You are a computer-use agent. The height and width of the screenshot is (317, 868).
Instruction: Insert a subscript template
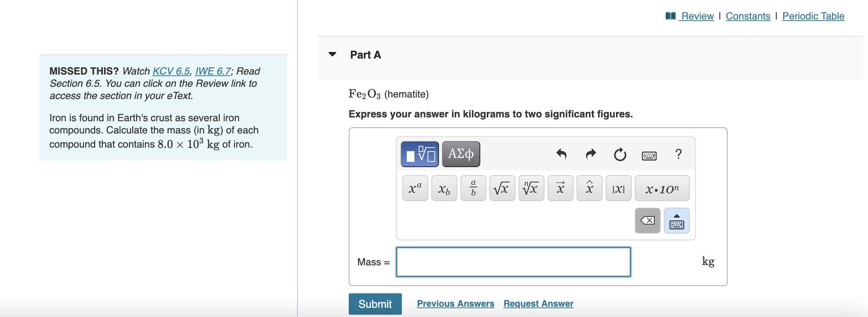click(x=444, y=188)
